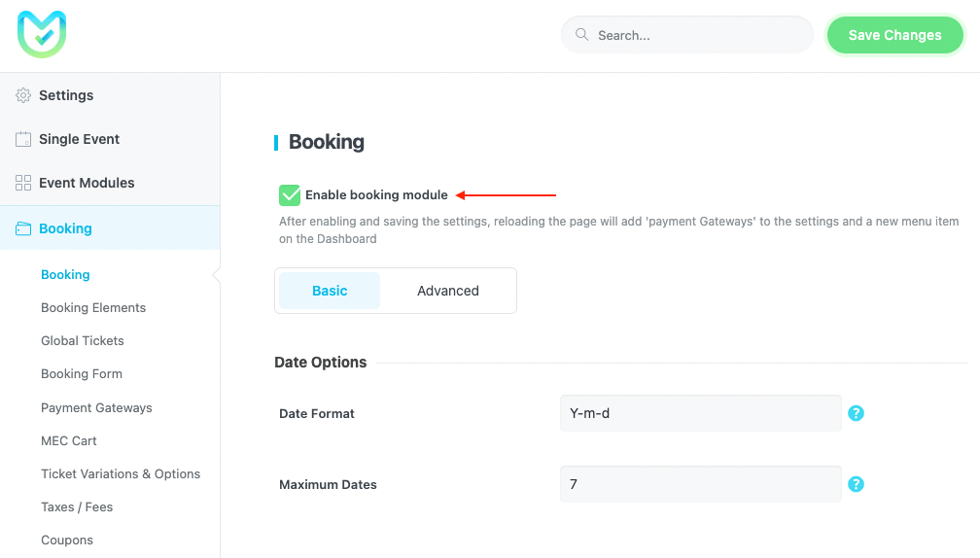Image resolution: width=980 pixels, height=558 pixels.
Task: Open Maximum Dates help tooltip icon
Action: click(x=856, y=484)
